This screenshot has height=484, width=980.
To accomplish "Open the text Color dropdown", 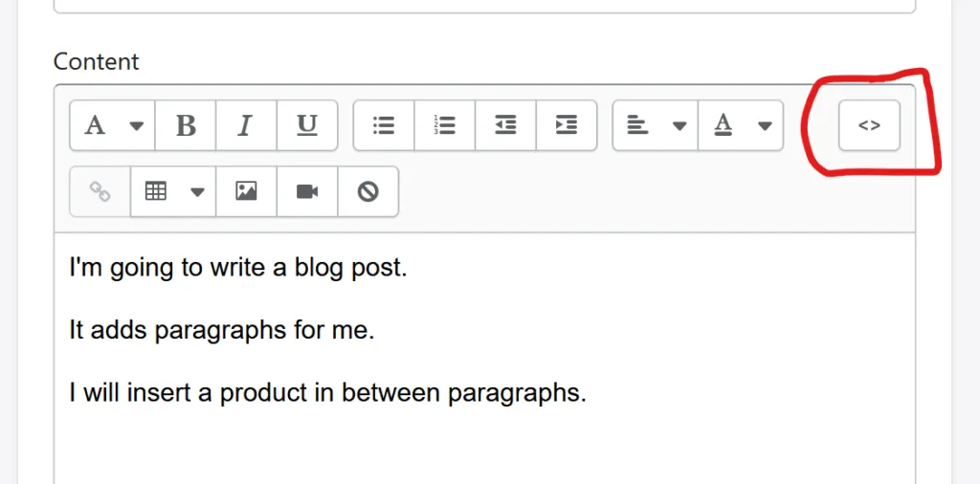I will point(742,125).
